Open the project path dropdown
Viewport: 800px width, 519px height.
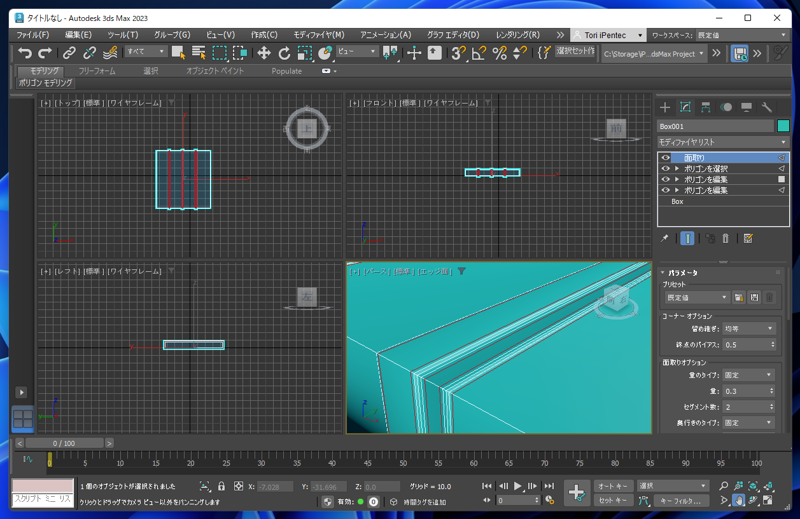pos(654,54)
